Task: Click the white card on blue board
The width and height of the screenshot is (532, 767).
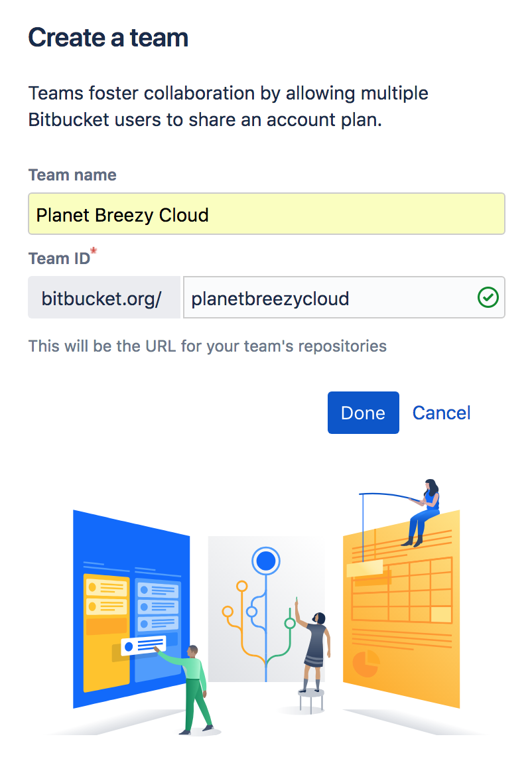Action: coord(143,644)
